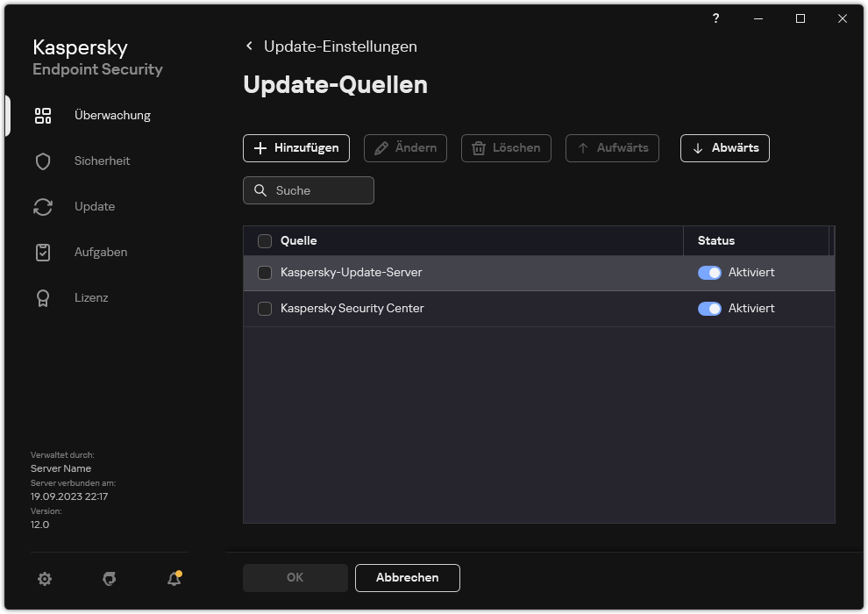868x614 pixels.
Task: Click the Abbrechen button
Action: point(408,578)
